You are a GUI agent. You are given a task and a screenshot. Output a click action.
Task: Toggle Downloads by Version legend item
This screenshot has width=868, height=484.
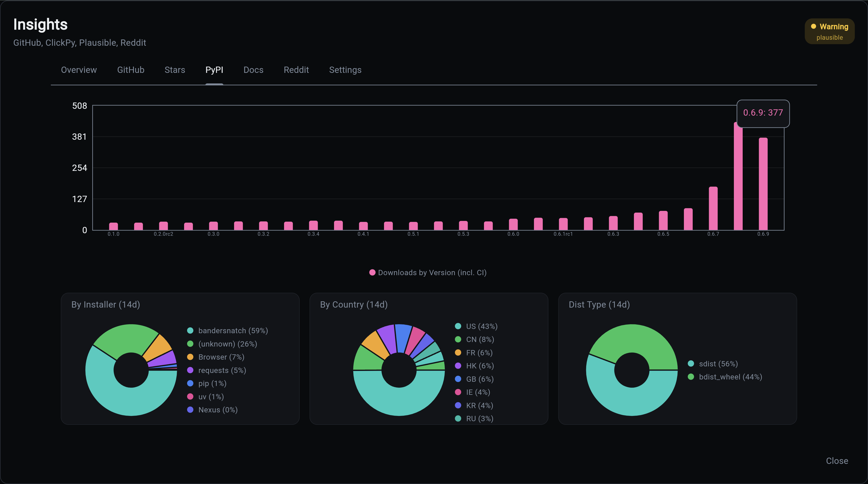(x=428, y=272)
